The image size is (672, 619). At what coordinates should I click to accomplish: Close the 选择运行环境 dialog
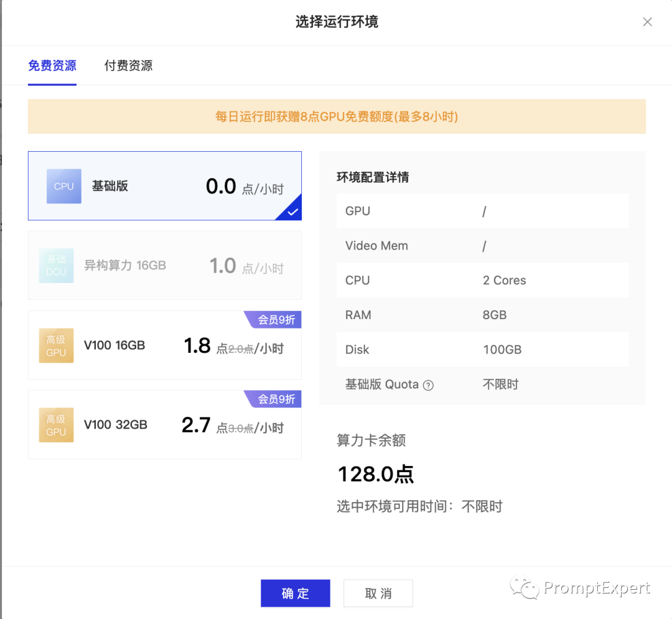647,22
